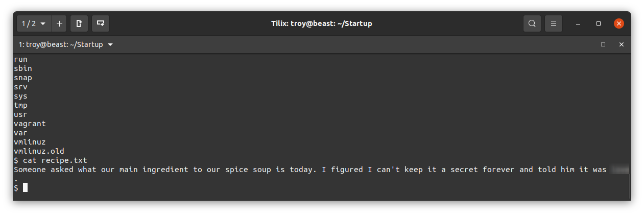Click the Tilix window title text
Screen dimensions: 644x215
point(321,23)
